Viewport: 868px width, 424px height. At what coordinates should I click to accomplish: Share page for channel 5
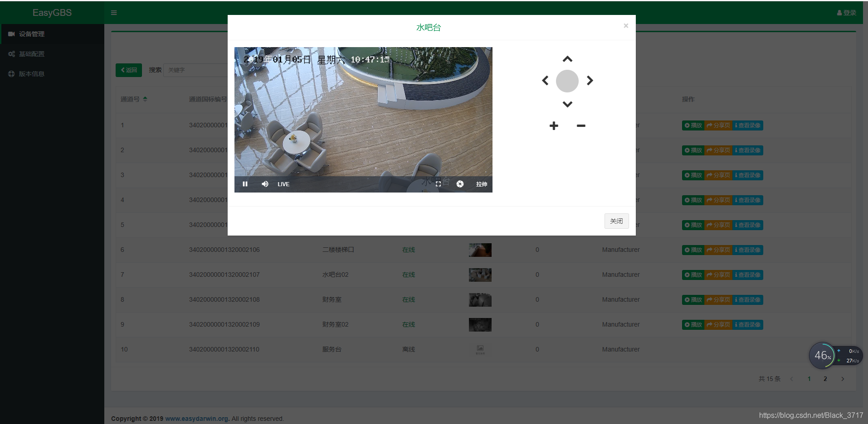(x=718, y=225)
